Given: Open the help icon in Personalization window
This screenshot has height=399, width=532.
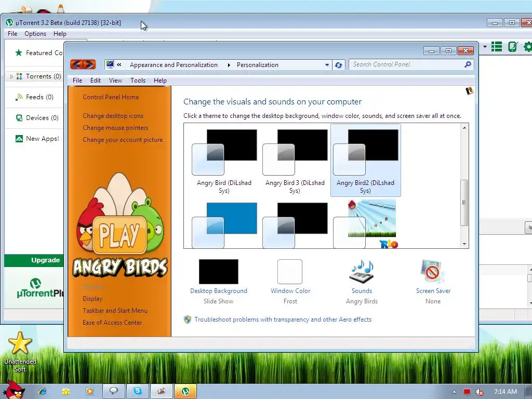Looking at the screenshot, I should [470, 90].
